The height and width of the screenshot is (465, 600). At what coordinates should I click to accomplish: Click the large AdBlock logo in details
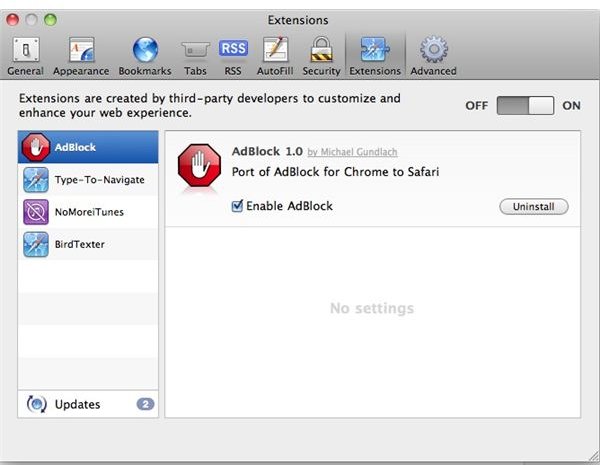199,165
